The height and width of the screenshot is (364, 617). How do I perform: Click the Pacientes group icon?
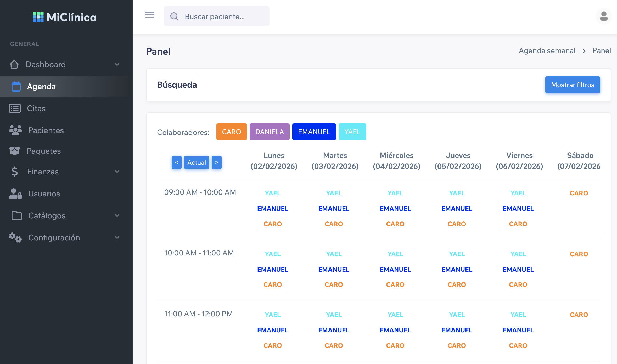[x=15, y=130]
